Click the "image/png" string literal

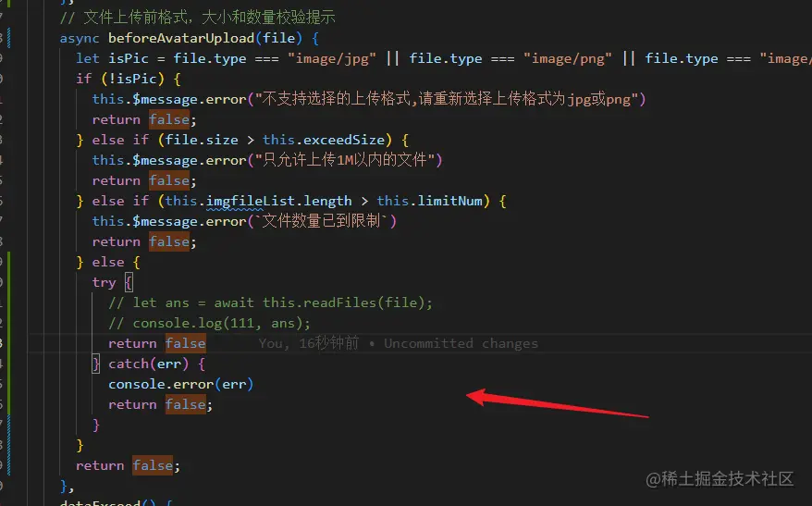(x=567, y=58)
